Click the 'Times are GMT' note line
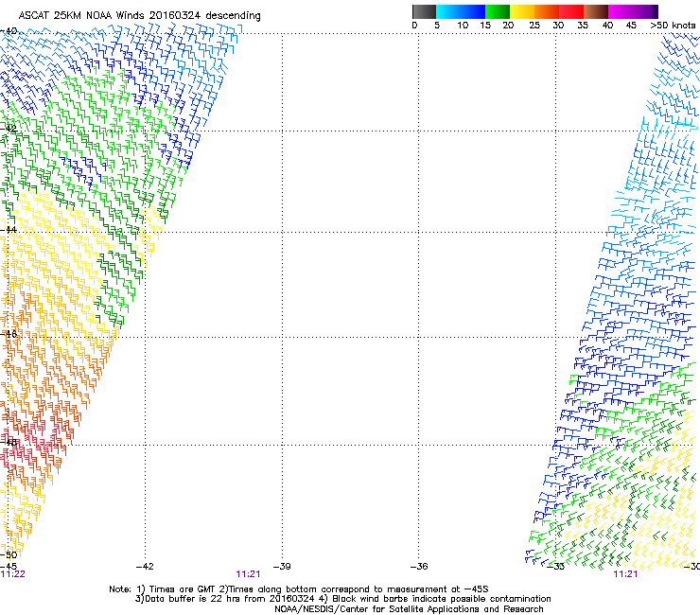Viewport: 700px width, 615px height. click(x=299, y=589)
